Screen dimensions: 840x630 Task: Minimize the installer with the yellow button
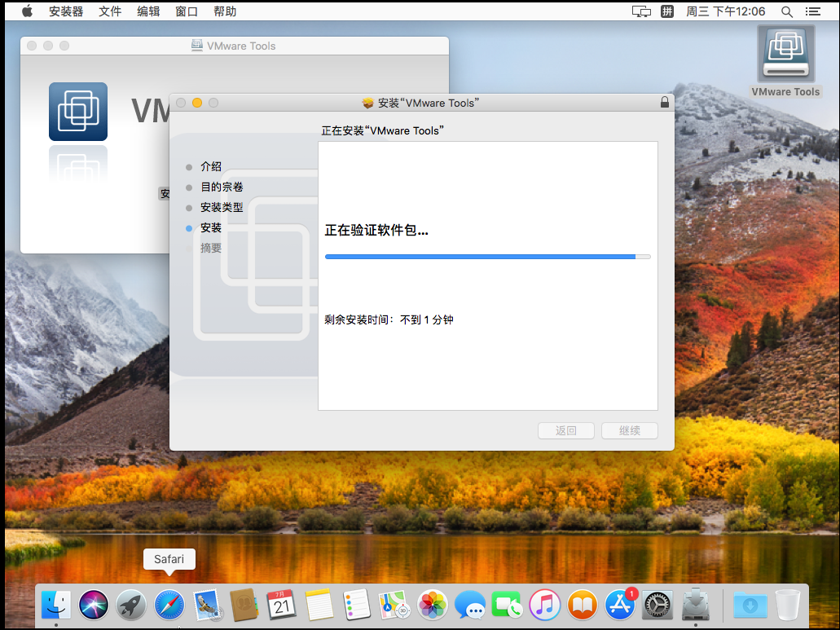pyautogui.click(x=197, y=103)
